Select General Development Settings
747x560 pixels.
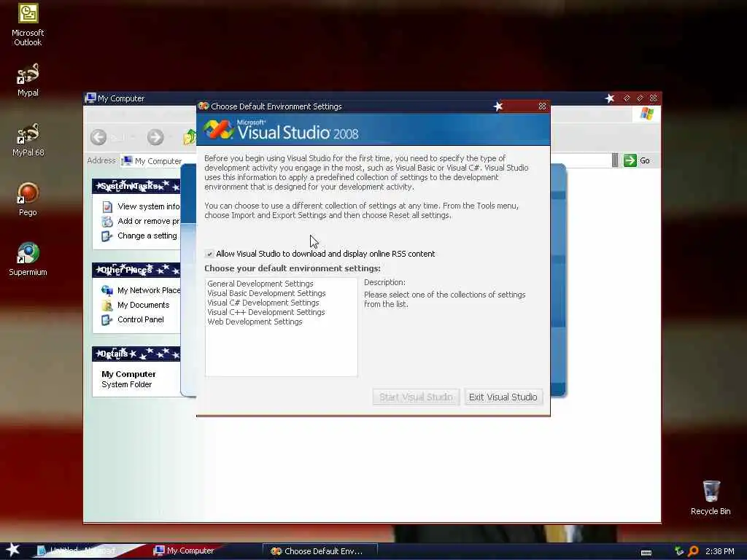pos(260,284)
